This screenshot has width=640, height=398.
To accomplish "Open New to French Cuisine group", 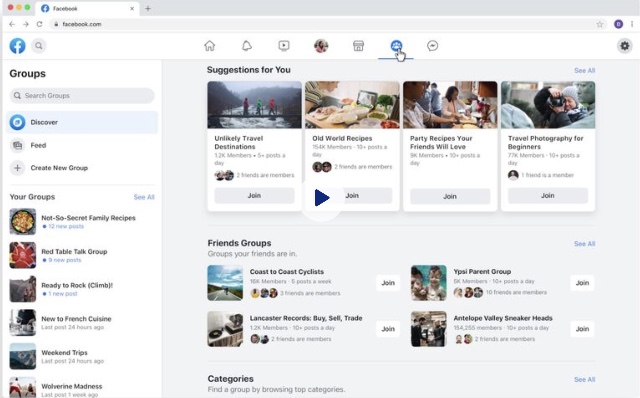I will click(82, 322).
